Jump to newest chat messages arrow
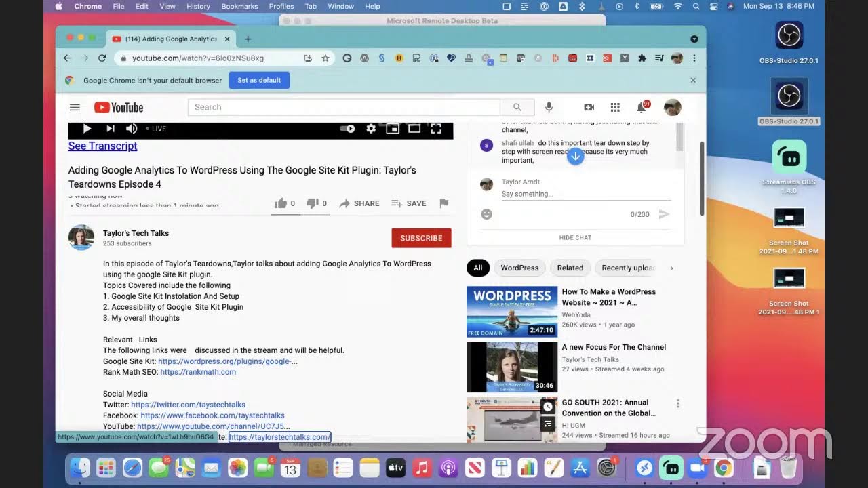 pyautogui.click(x=575, y=157)
